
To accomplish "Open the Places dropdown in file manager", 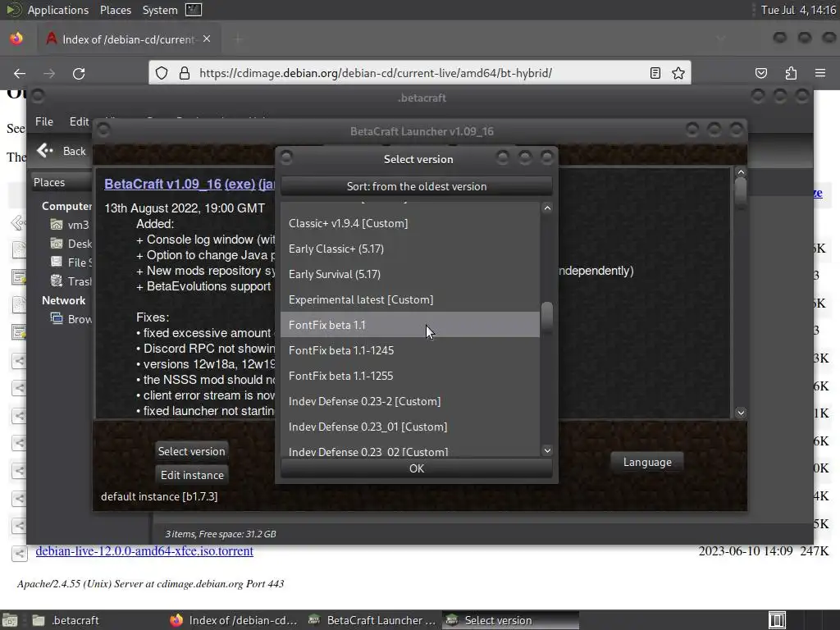I will click(x=62, y=182).
